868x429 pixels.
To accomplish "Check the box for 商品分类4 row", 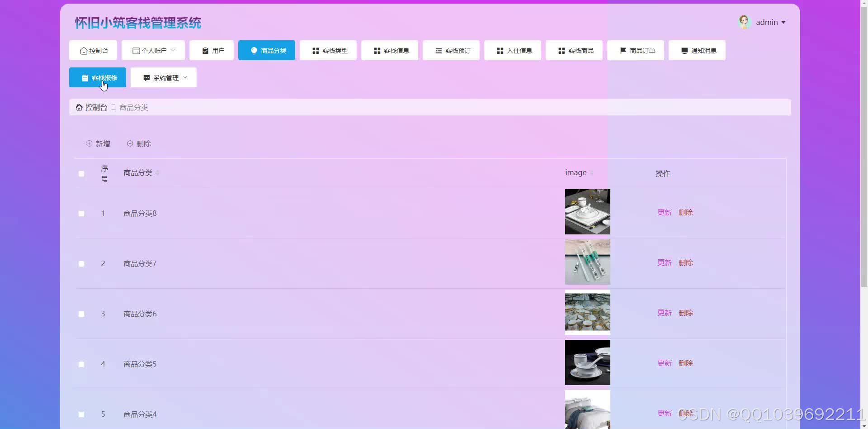I will [81, 415].
